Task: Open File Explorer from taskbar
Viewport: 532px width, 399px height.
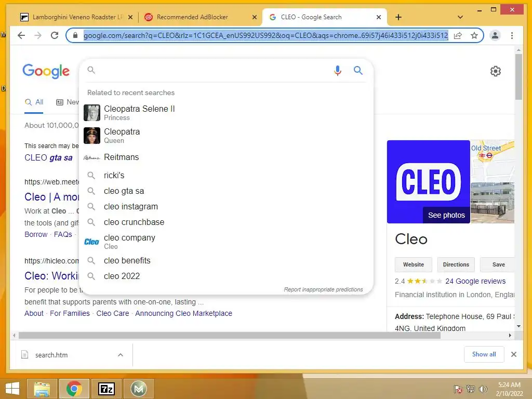Action: (x=42, y=389)
